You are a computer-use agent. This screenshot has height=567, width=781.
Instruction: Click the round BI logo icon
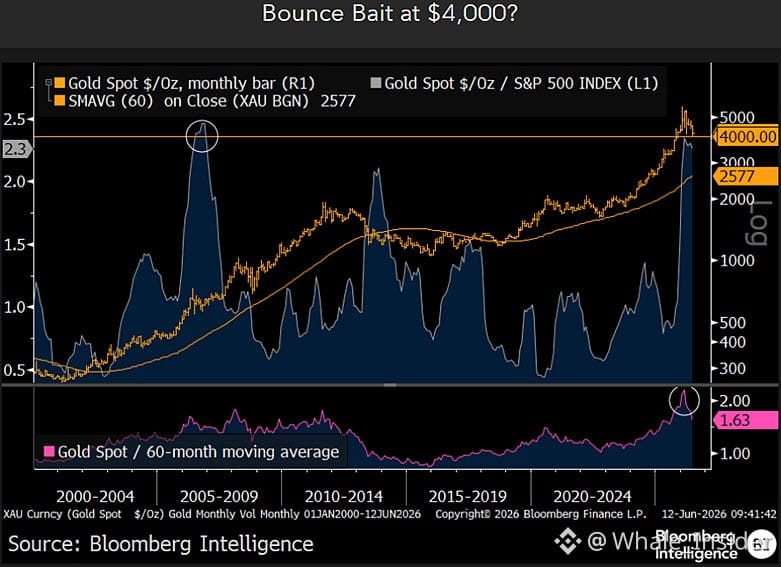coord(762,544)
